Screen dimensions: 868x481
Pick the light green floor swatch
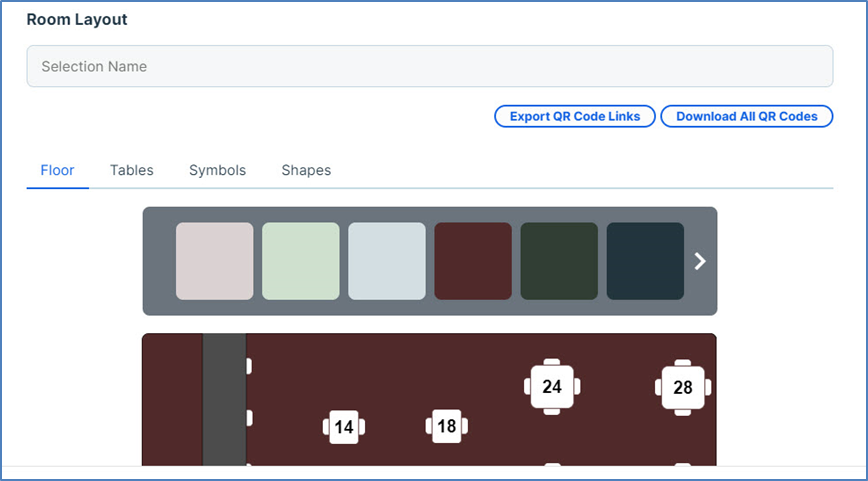[301, 261]
